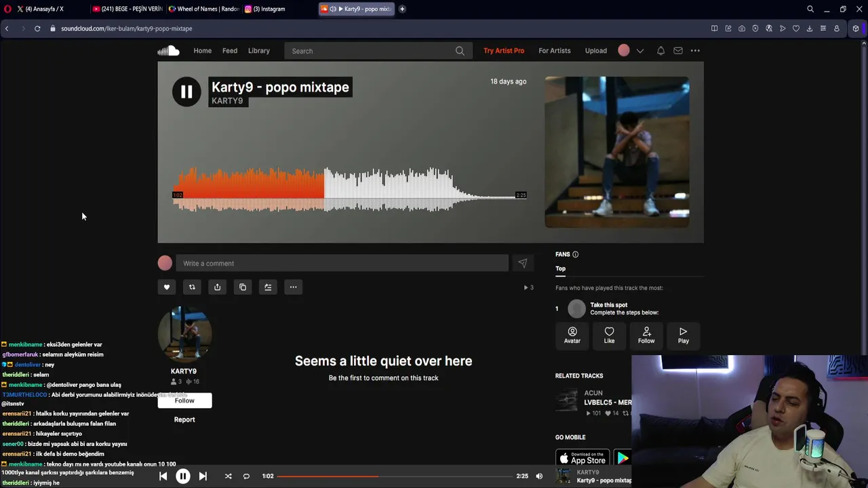This screenshot has height=488, width=868.
Task: Open the browser reader view book icon
Action: click(x=714, y=28)
